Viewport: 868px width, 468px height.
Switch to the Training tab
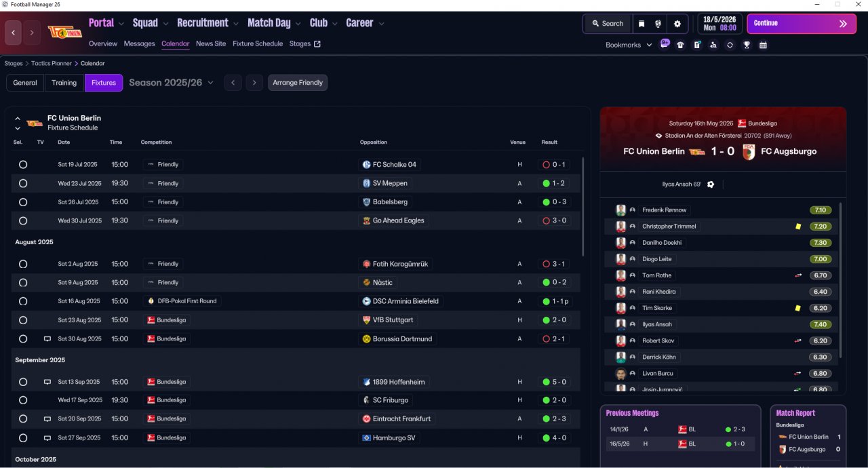coord(64,83)
